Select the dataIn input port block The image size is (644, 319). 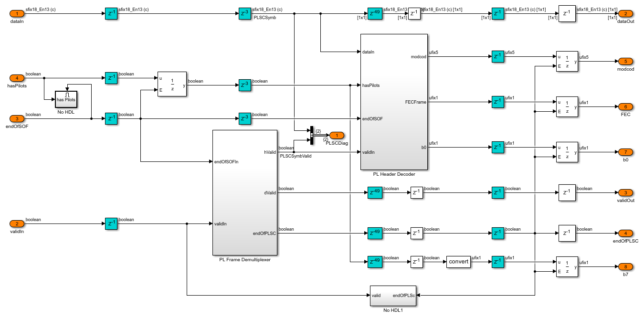click(17, 14)
